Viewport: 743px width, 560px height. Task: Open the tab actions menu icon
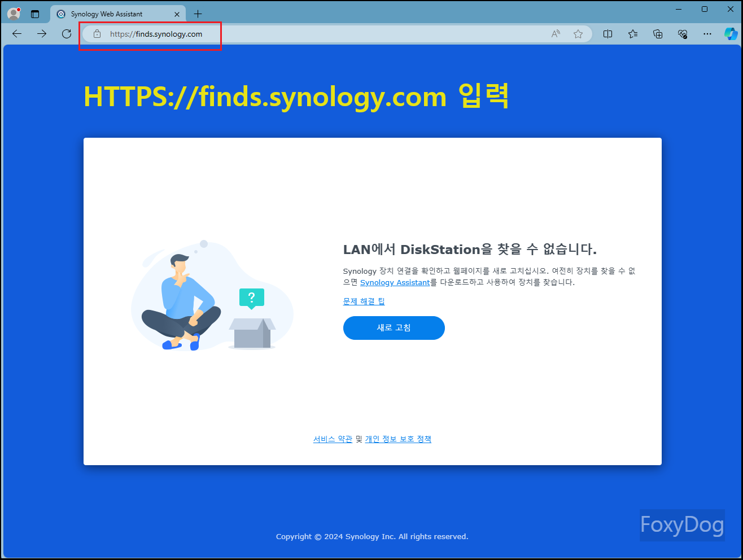coord(35,14)
